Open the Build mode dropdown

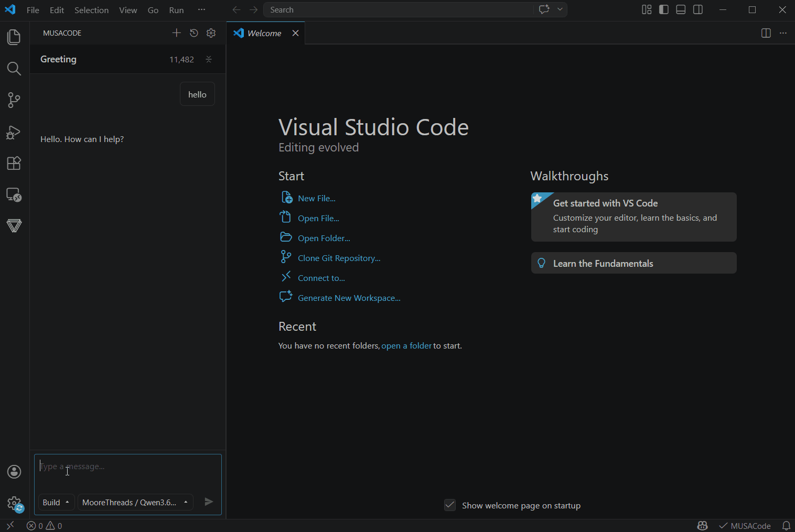[x=57, y=502]
